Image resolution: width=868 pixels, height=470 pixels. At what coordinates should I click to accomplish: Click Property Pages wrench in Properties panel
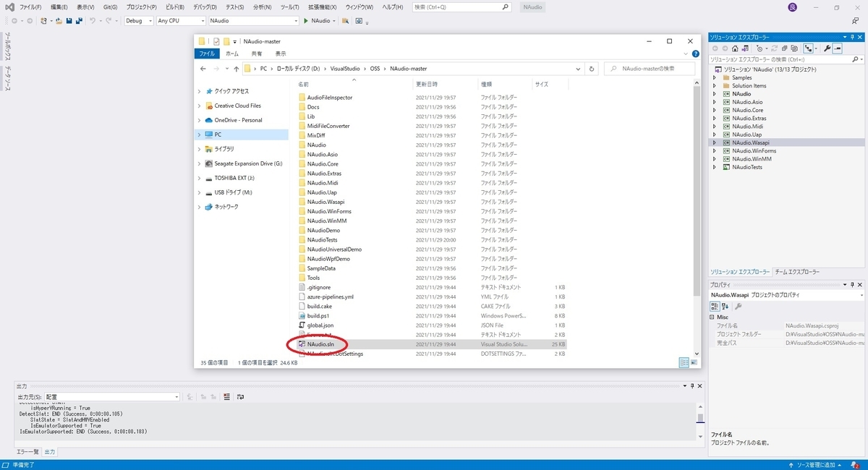(739, 307)
